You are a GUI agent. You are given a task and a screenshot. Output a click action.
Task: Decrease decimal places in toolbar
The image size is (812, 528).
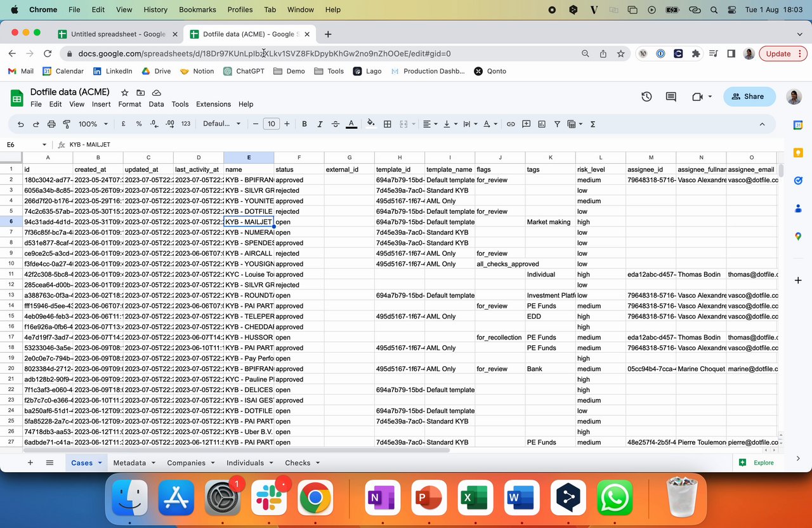(x=154, y=124)
